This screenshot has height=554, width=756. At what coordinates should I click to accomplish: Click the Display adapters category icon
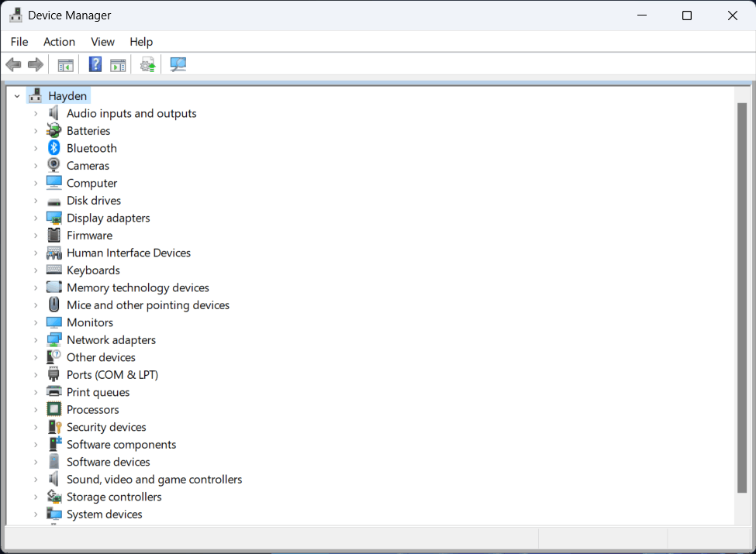[54, 218]
